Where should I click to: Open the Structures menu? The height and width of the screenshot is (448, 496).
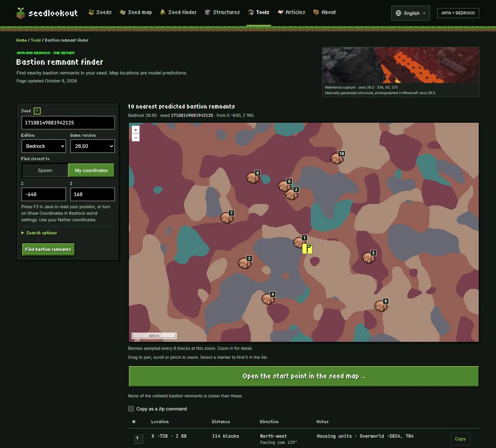point(223,12)
